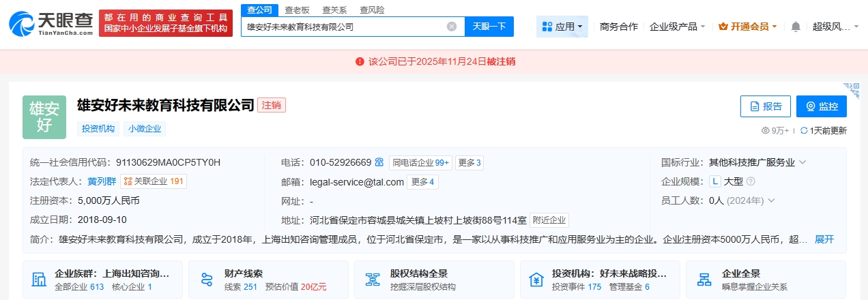Screen dimensions: 868x300
Task: Click the help icon beside 大型 enterprise scale
Action: click(x=751, y=181)
